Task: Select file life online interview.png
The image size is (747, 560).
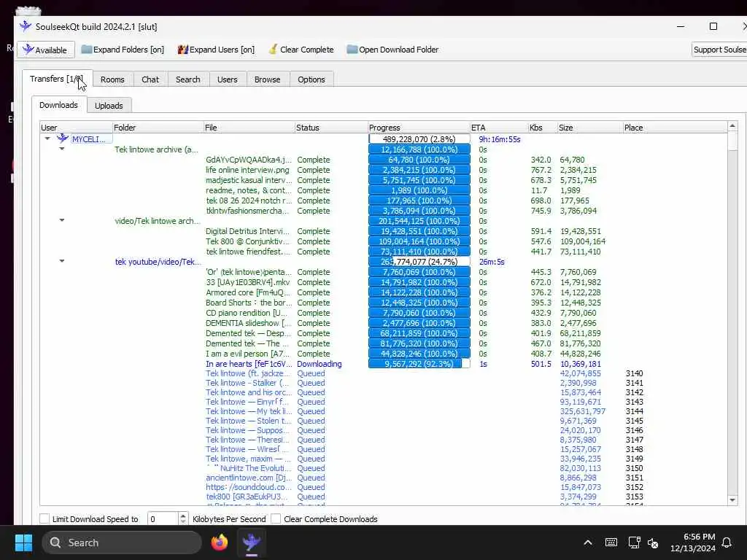Action: point(247,170)
